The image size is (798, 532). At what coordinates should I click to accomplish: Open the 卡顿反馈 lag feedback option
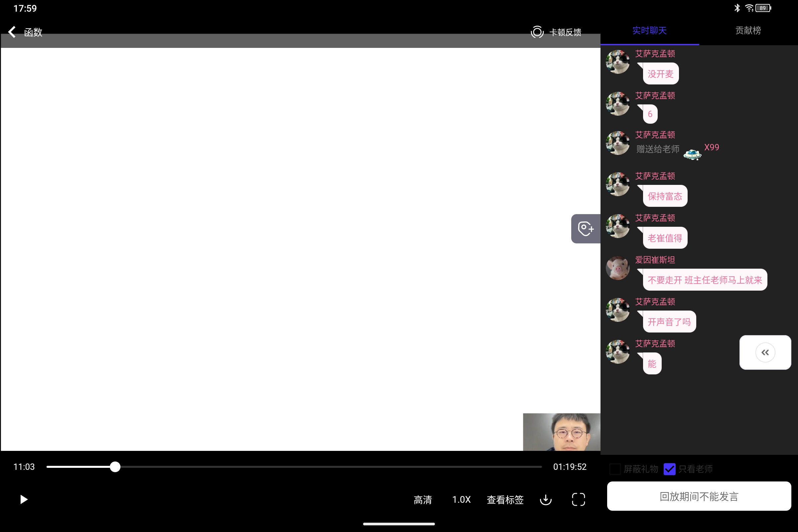click(x=556, y=32)
